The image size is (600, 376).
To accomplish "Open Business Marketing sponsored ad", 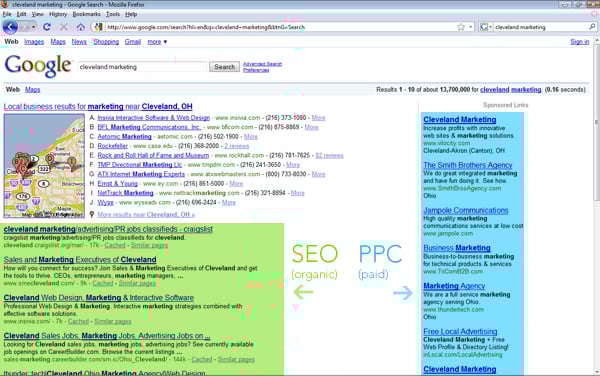I will click(457, 248).
